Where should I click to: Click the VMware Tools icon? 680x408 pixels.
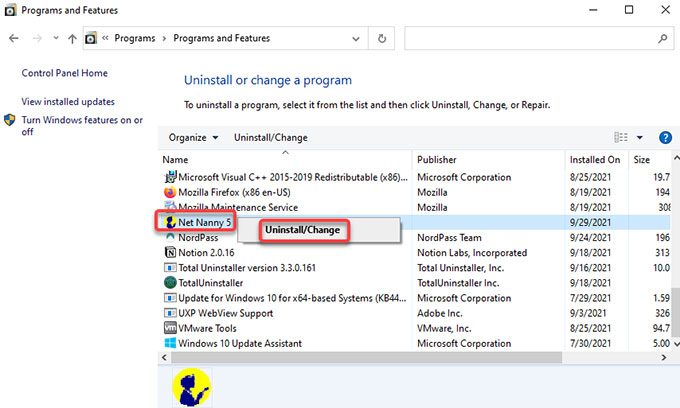[170, 328]
